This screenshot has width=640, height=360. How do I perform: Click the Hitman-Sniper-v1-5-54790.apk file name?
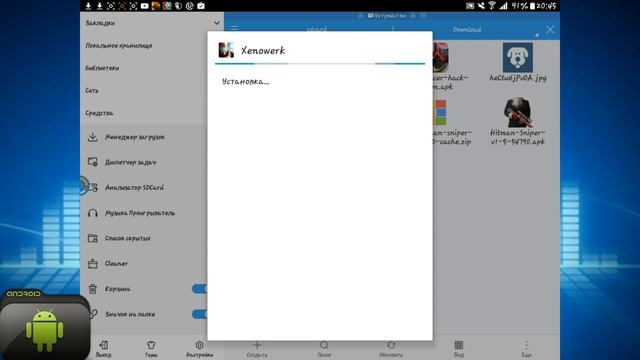click(x=518, y=137)
